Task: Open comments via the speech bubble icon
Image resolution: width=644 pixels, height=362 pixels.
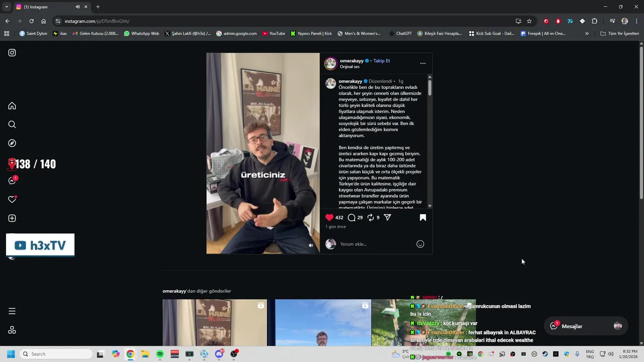Action: pyautogui.click(x=352, y=217)
